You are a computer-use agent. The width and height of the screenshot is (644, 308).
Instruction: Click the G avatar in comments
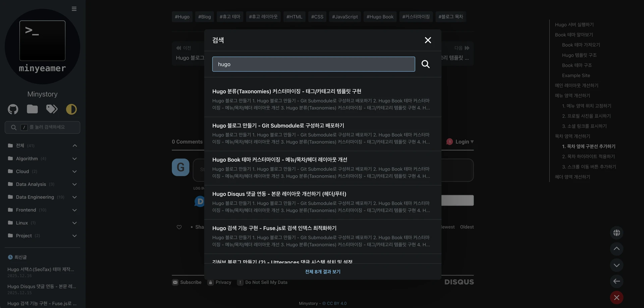[180, 167]
